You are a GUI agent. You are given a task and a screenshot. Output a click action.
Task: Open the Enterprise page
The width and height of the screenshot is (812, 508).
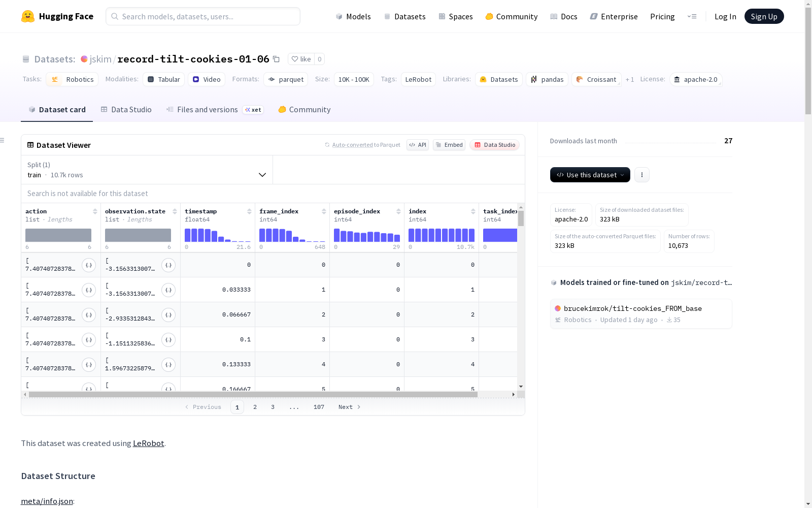pyautogui.click(x=614, y=16)
